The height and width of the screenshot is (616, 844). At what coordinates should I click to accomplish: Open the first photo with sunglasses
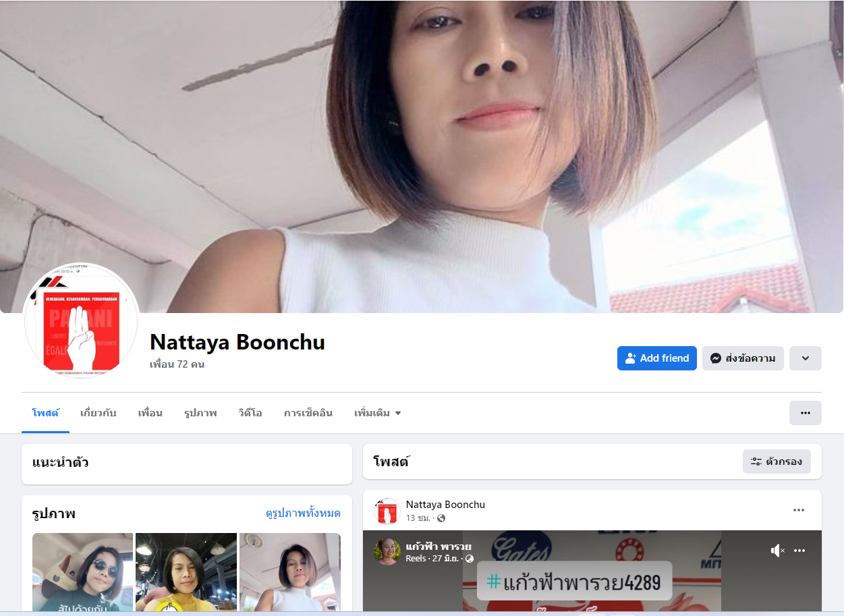click(82, 572)
